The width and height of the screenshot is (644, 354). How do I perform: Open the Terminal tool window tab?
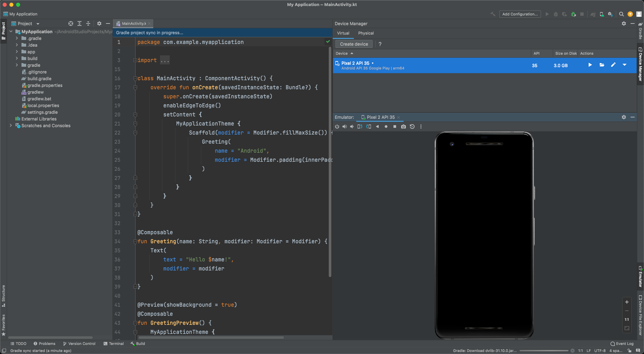tap(114, 344)
